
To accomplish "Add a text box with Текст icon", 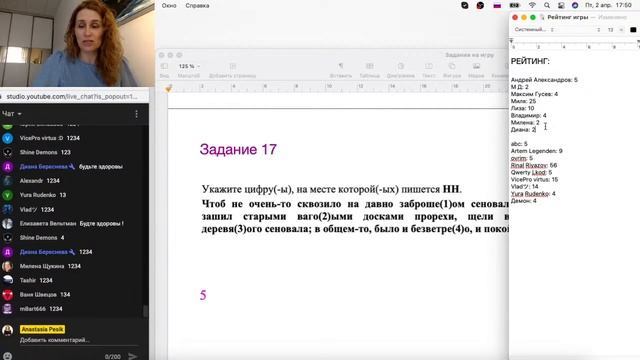I will tap(429, 66).
